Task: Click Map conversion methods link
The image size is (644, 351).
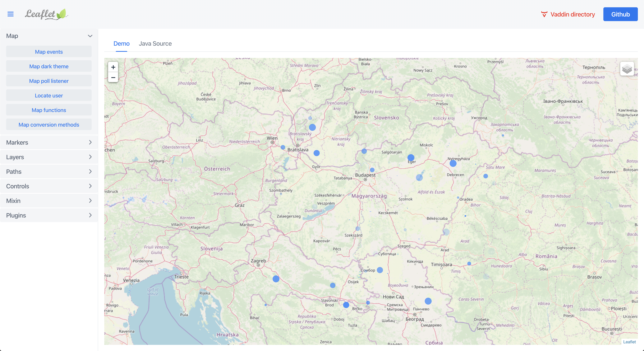Action: 49,124
